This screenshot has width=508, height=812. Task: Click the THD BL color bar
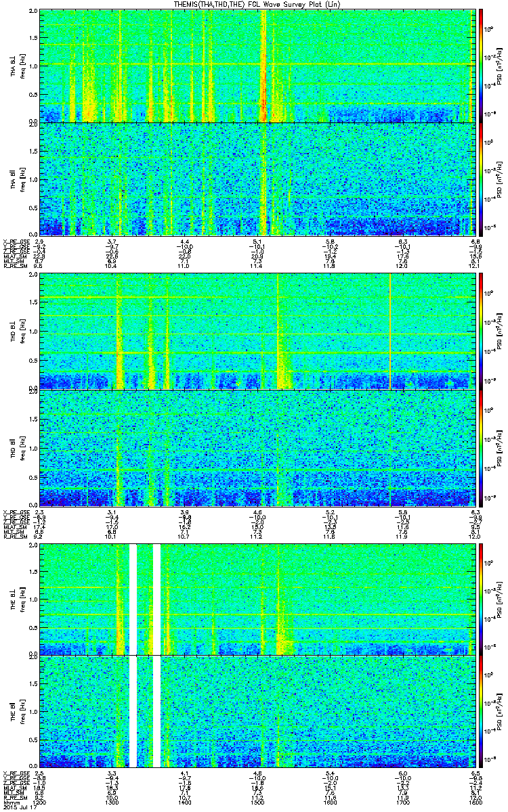pyautogui.click(x=481, y=332)
